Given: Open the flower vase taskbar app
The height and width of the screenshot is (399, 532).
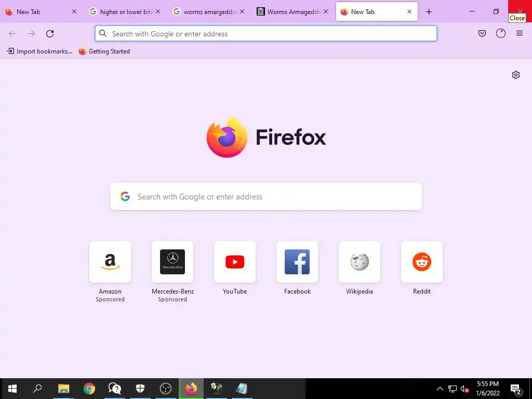Looking at the screenshot, I should (217, 389).
